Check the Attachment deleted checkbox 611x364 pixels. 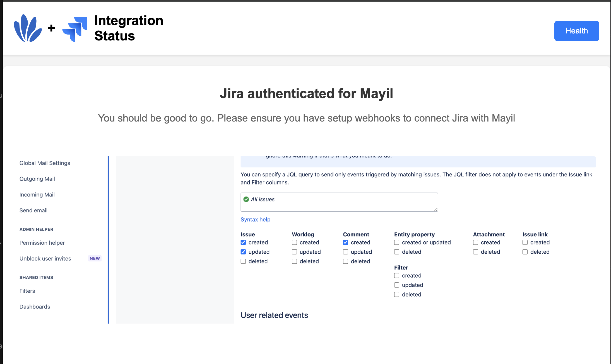tap(476, 252)
